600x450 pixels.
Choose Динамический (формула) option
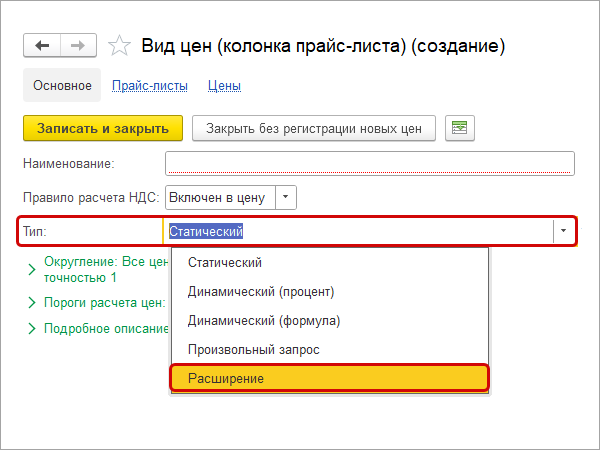[x=264, y=321]
